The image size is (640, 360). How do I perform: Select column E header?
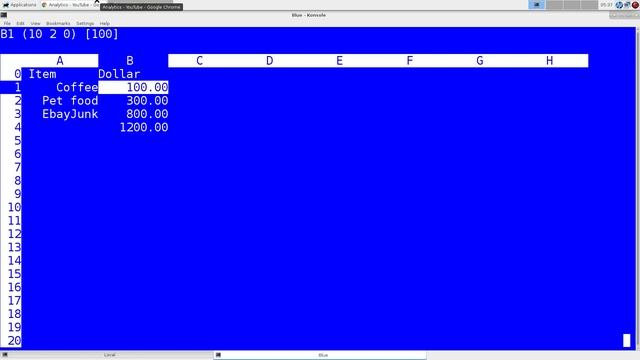(340, 61)
